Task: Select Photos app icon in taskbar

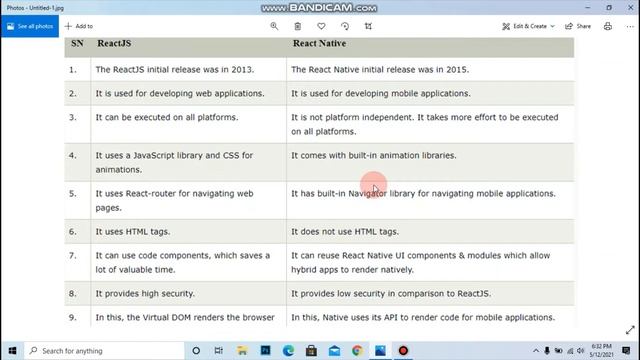Action: point(380,351)
